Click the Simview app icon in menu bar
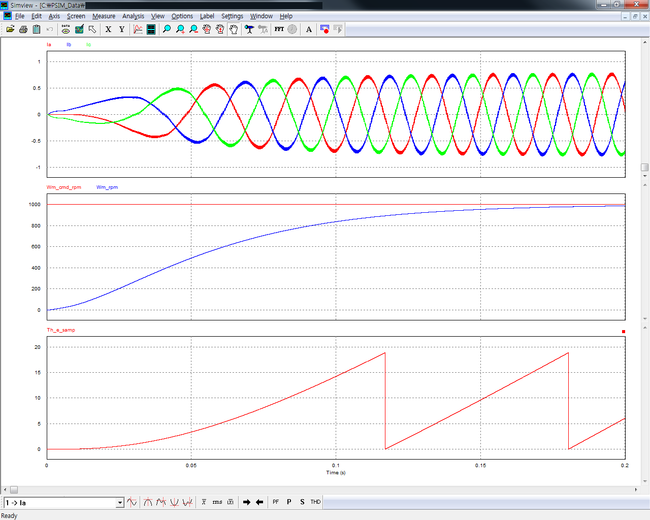The height and width of the screenshot is (520, 650). click(x=7, y=16)
